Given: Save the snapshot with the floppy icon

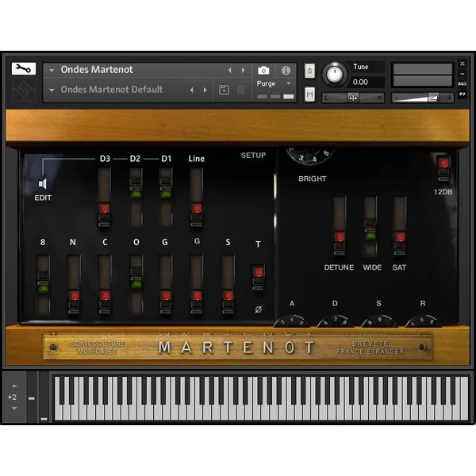Looking at the screenshot, I should [x=224, y=90].
